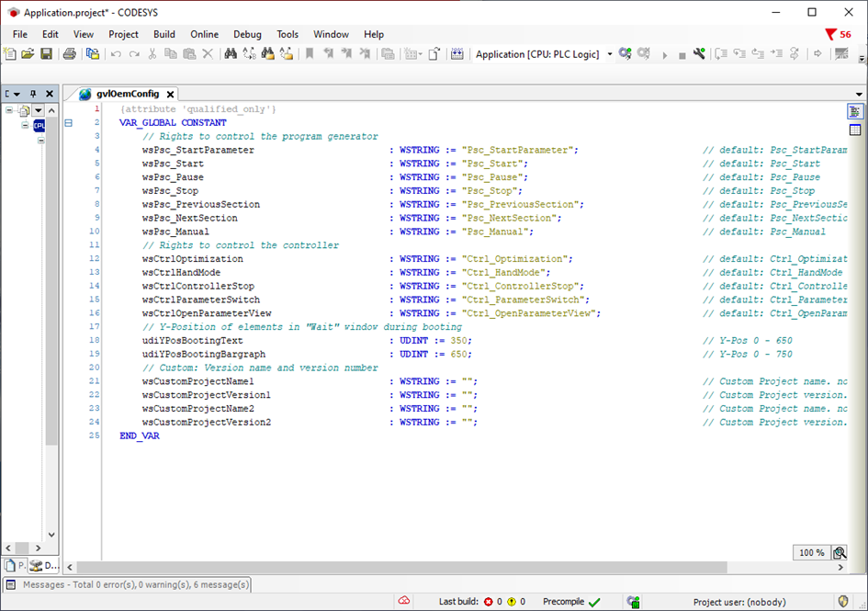Collapse the CPU node in device tree
The height and width of the screenshot is (611, 868).
point(26,125)
